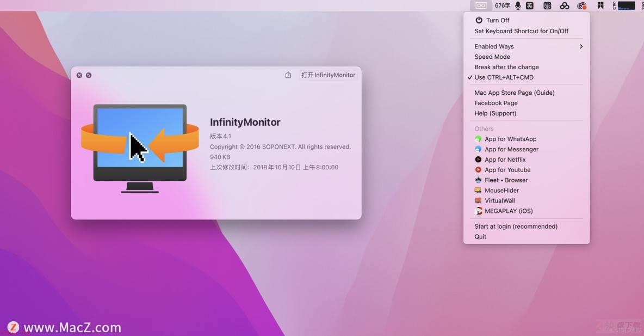Click the MEGAPLAY (iOS) icon
This screenshot has width=644, height=336.
point(478,211)
